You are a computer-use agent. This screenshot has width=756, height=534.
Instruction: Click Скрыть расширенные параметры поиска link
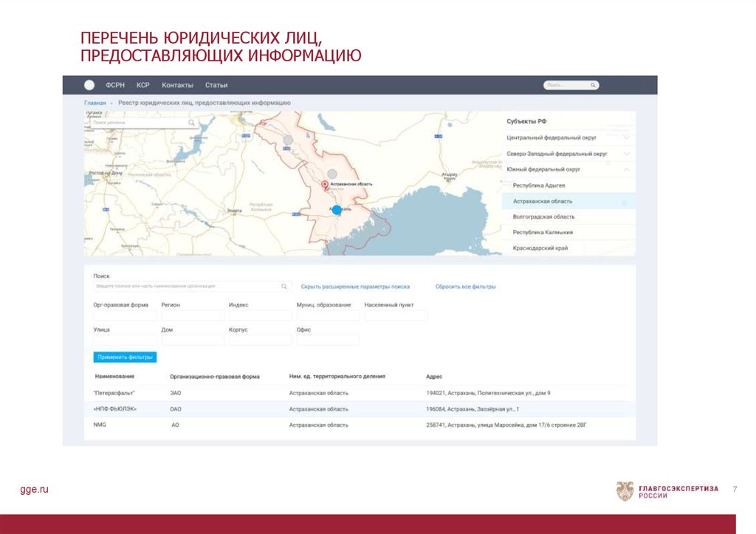pyautogui.click(x=355, y=287)
